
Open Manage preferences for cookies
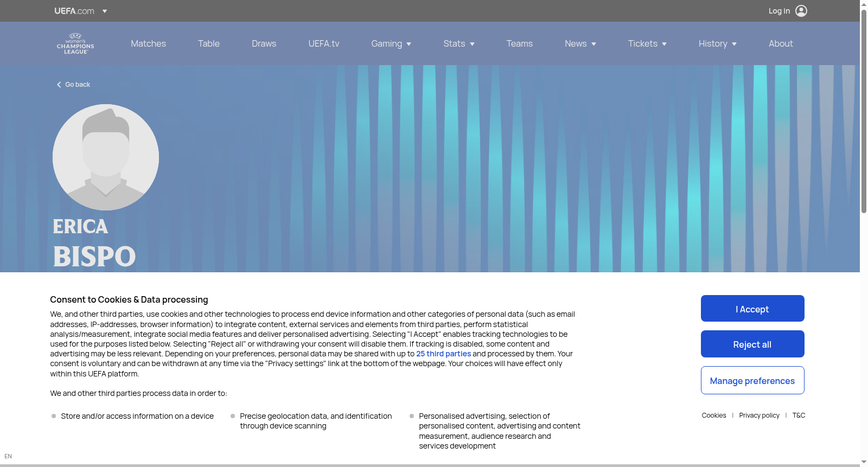tap(752, 380)
